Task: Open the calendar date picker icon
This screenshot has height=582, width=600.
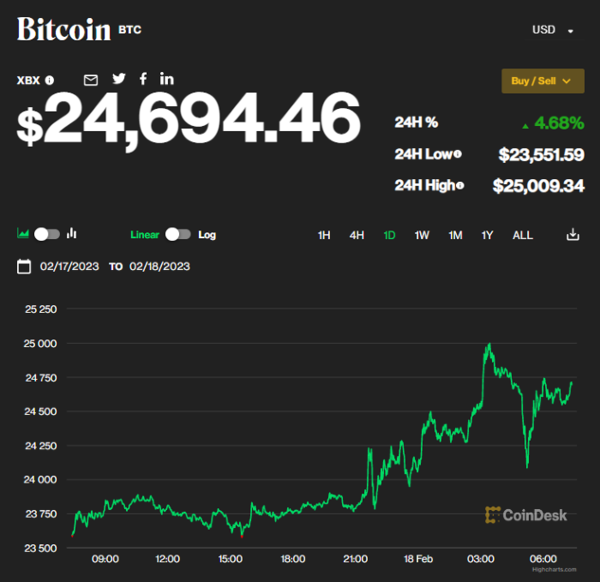Action: pyautogui.click(x=25, y=266)
